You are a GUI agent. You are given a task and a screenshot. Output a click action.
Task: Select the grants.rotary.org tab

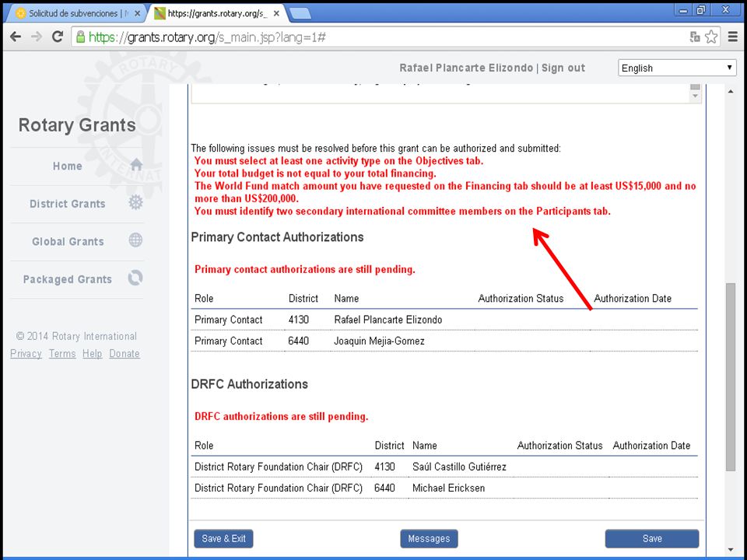tap(217, 13)
